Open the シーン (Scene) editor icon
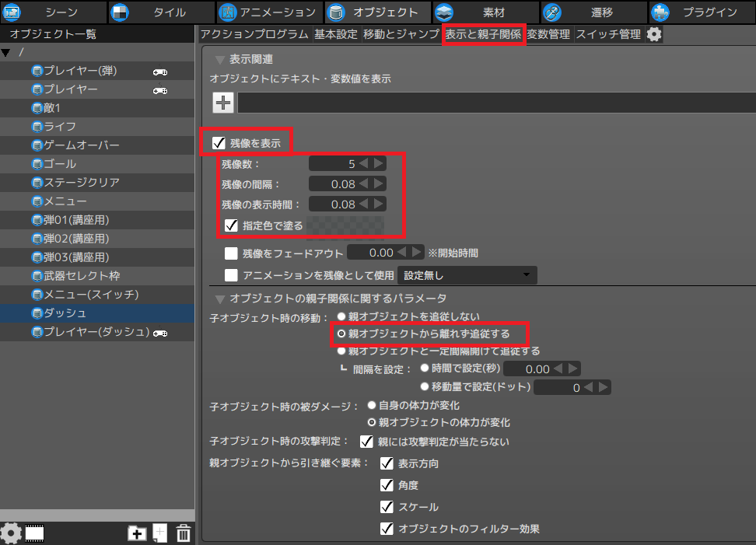Screen dimensions: 756x545 [x=11, y=12]
